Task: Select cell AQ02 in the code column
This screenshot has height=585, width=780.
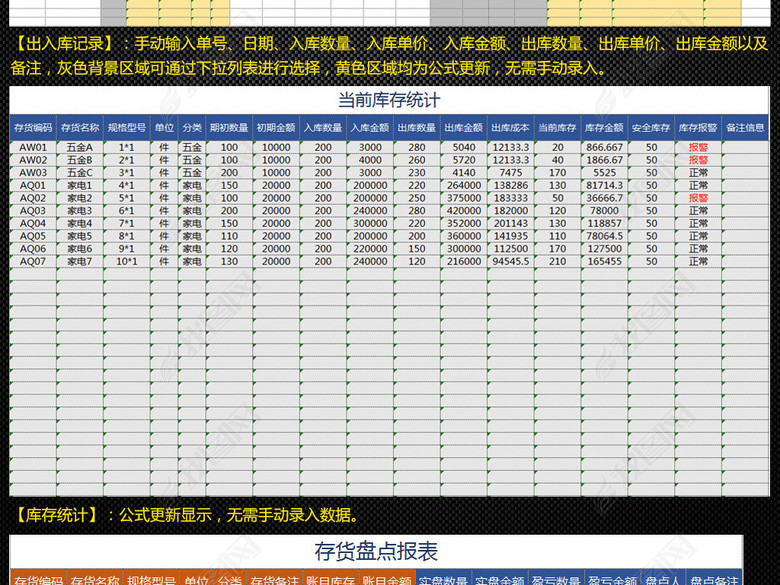Action: click(x=33, y=198)
